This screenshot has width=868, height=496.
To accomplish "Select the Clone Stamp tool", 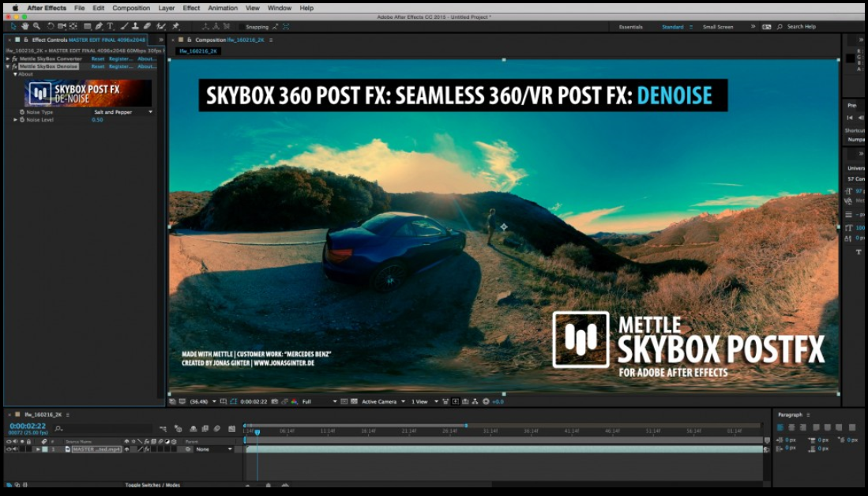I will tap(136, 27).
